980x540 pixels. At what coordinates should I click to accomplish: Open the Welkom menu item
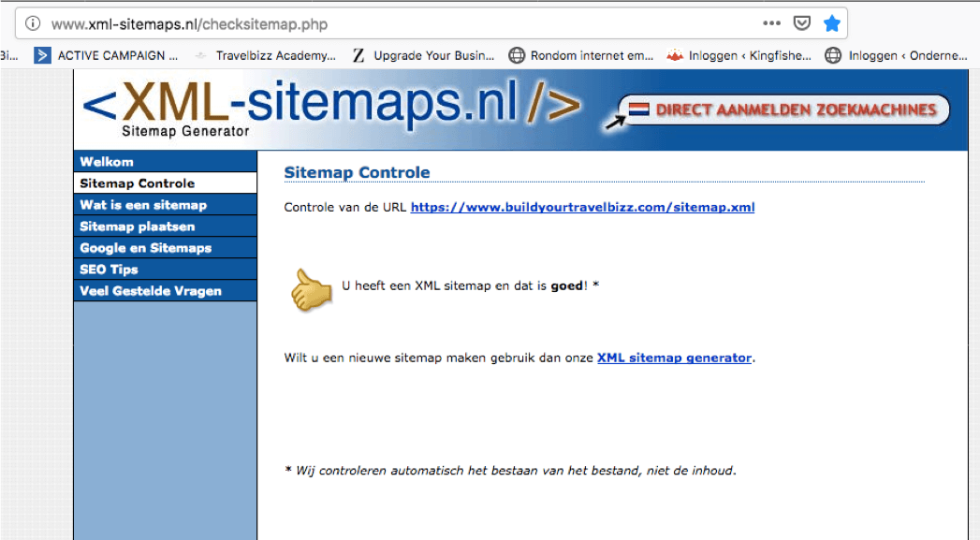click(x=165, y=161)
